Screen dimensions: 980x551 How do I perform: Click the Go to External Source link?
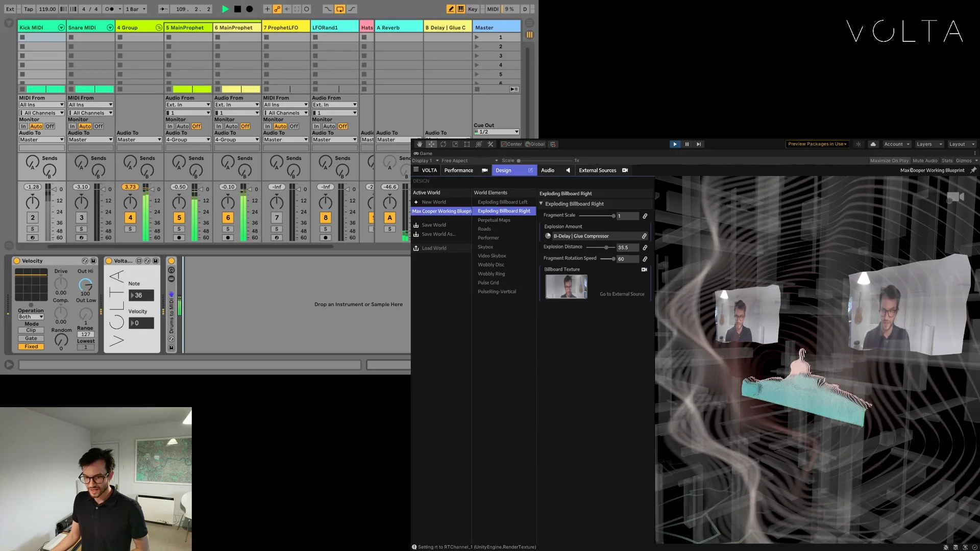click(622, 294)
